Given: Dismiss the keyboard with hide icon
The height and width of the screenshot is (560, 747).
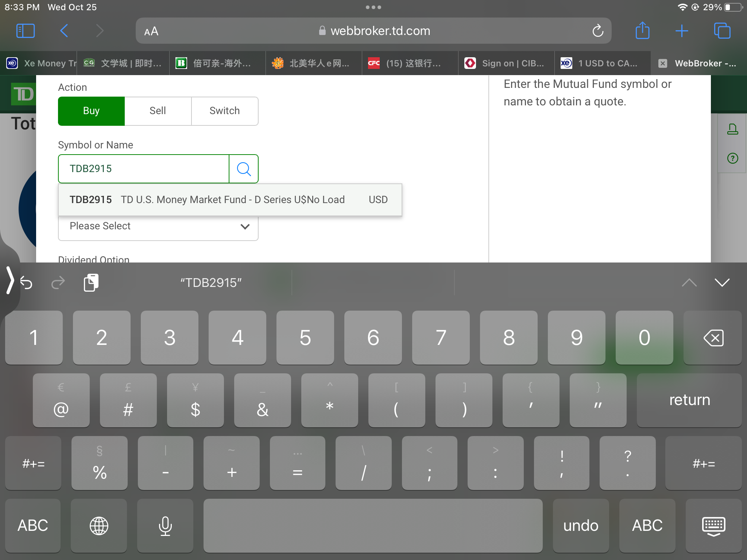Looking at the screenshot, I should point(713,526).
